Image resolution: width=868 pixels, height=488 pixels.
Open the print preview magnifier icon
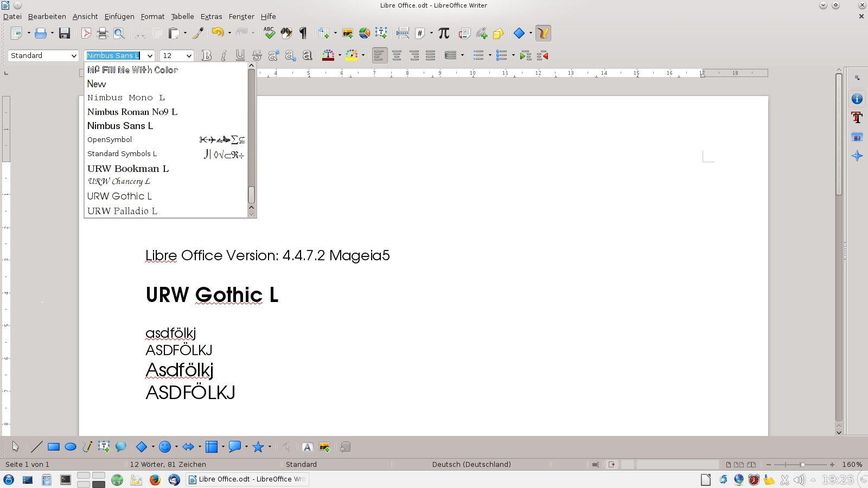point(119,34)
